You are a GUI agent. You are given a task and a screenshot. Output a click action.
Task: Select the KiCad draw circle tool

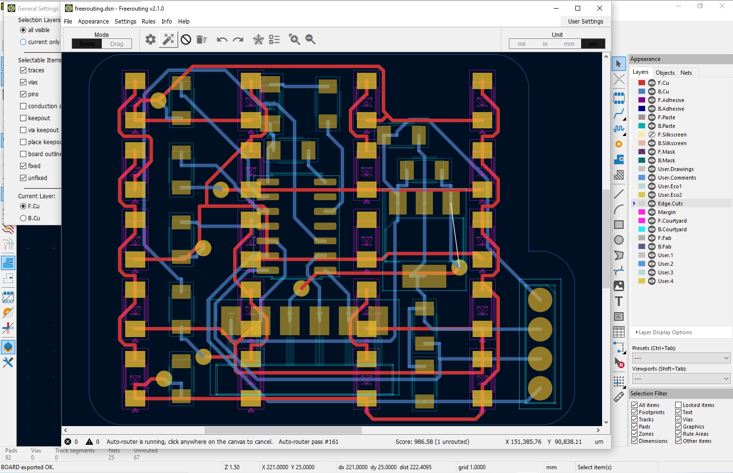tap(619, 240)
